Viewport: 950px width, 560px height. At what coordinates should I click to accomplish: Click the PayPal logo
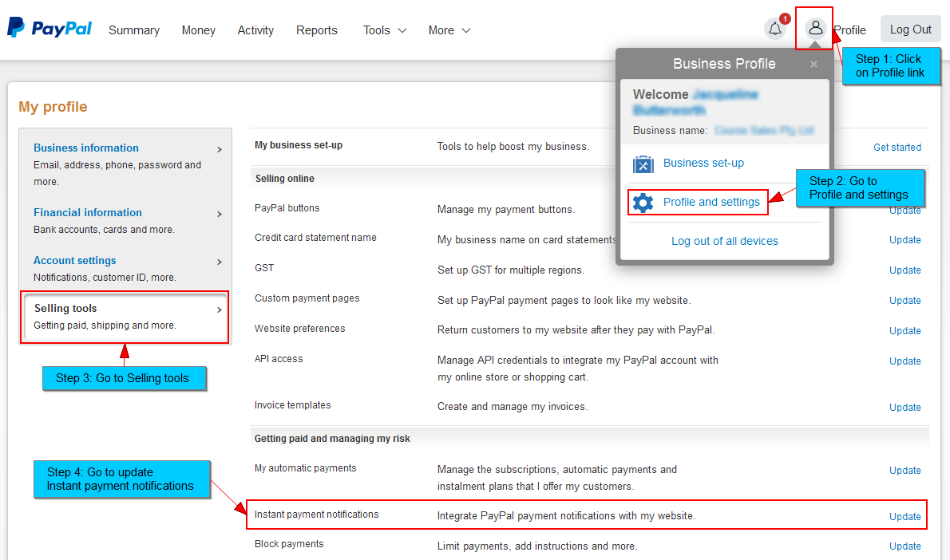click(x=49, y=28)
